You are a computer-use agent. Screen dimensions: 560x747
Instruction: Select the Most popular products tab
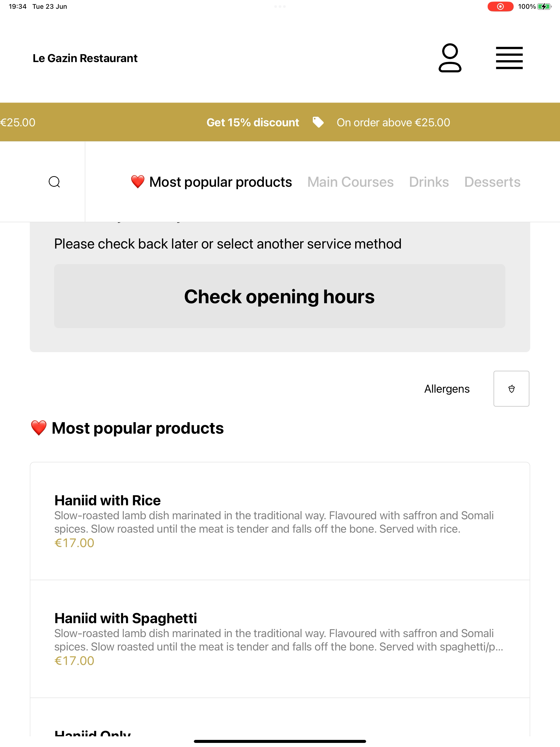click(x=211, y=182)
